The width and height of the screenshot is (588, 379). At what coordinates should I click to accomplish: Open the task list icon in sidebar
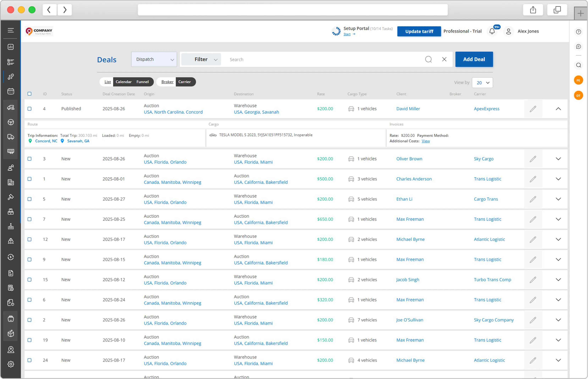tap(11, 62)
